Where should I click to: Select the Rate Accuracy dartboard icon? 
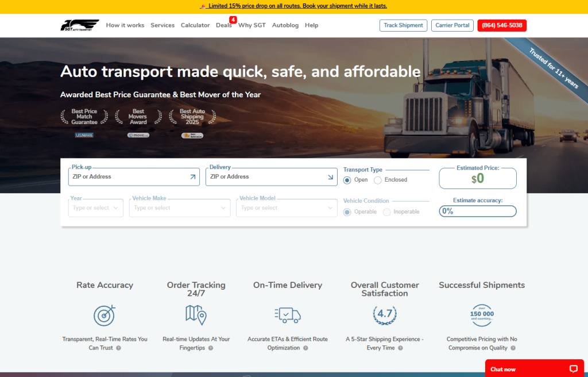coord(105,316)
